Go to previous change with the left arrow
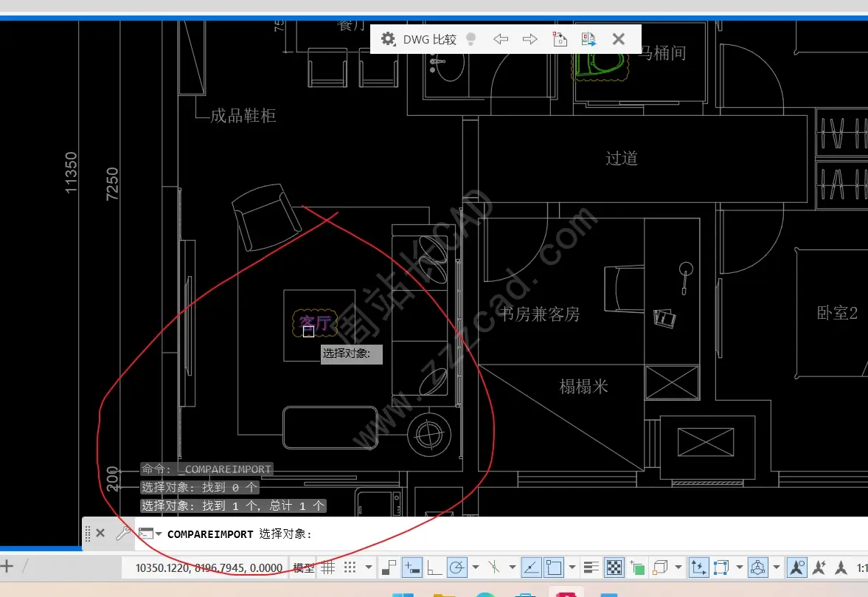Viewport: 868px width, 597px height. click(x=501, y=39)
